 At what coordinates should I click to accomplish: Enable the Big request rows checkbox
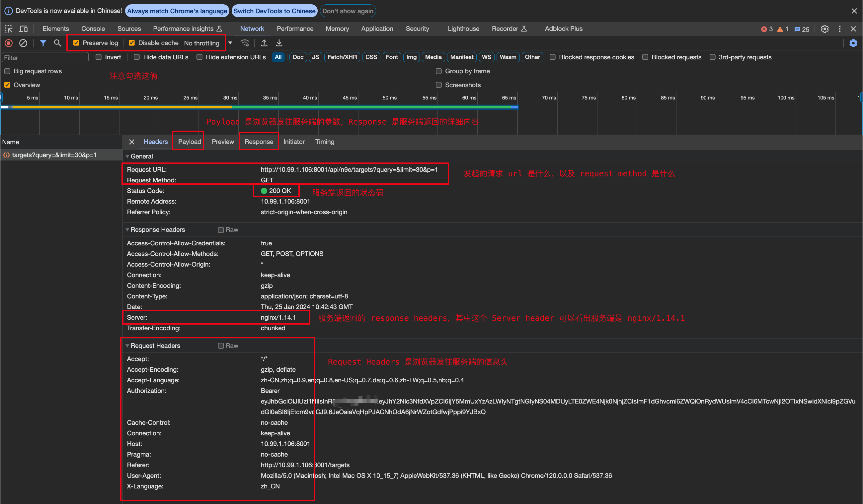[x=7, y=71]
